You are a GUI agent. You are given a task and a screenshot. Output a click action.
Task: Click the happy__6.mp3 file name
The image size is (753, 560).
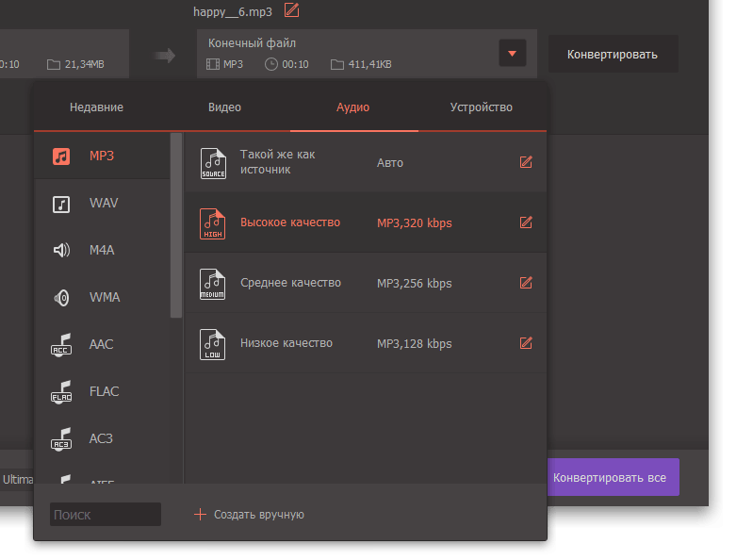pyautogui.click(x=233, y=11)
